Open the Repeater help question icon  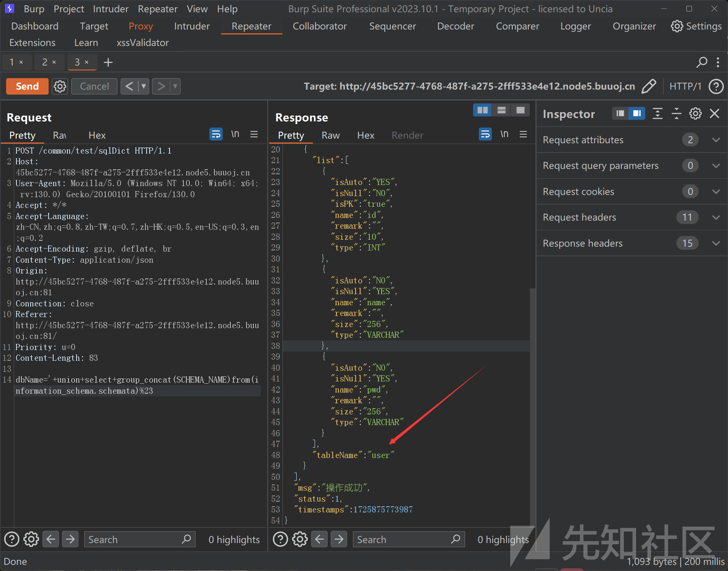[716, 86]
